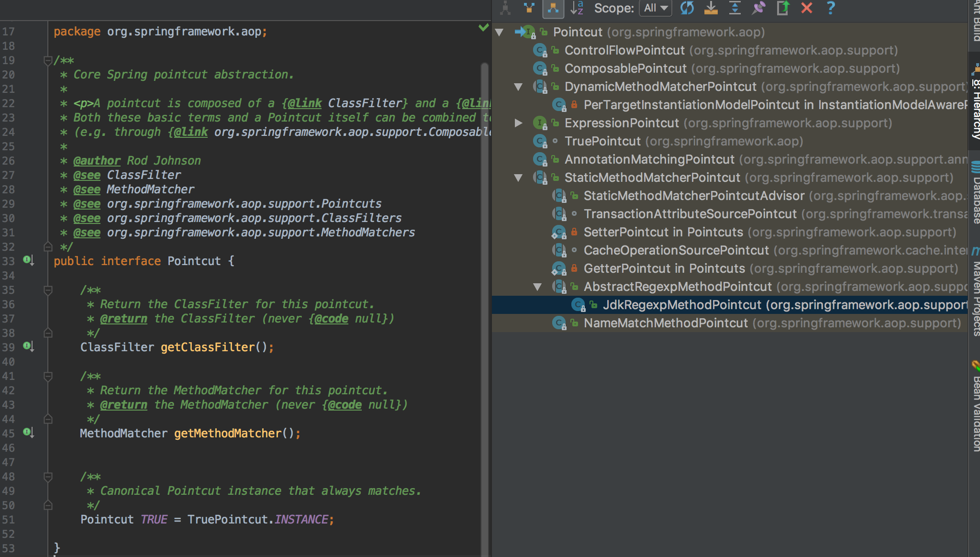The width and height of the screenshot is (980, 557).
Task: Click the gutter icon beside getMethodMatcher()
Action: (28, 433)
